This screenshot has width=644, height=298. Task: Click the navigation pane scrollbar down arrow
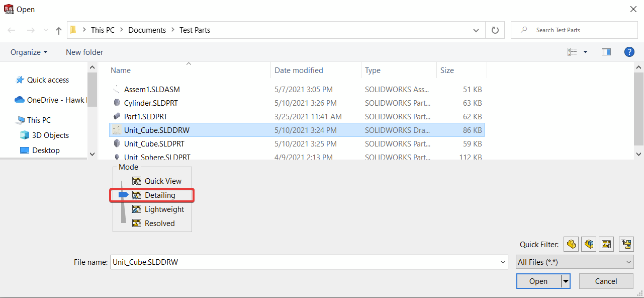click(92, 154)
